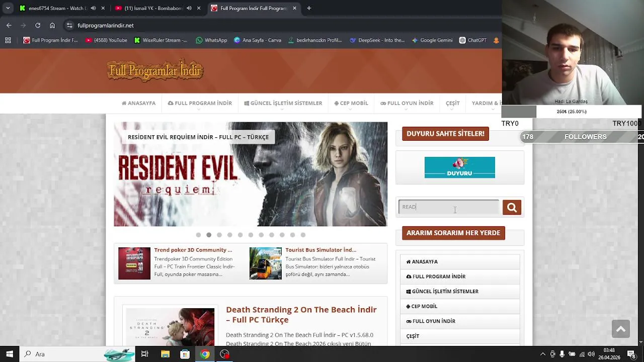Close the Full Program İndir tab
This screenshot has height=362, width=644.
point(294,8)
